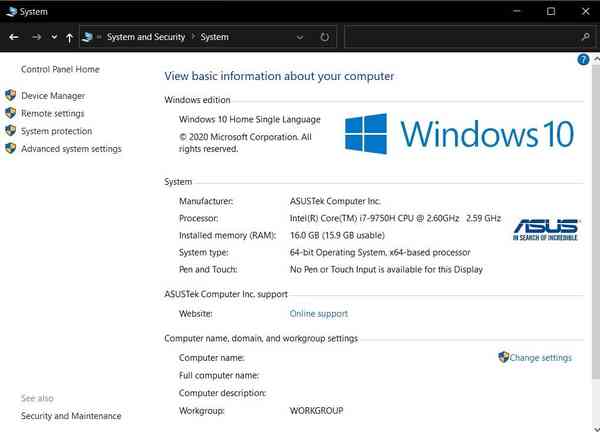Click shield icon next to Change settings
The height and width of the screenshot is (432, 600).
tap(504, 357)
